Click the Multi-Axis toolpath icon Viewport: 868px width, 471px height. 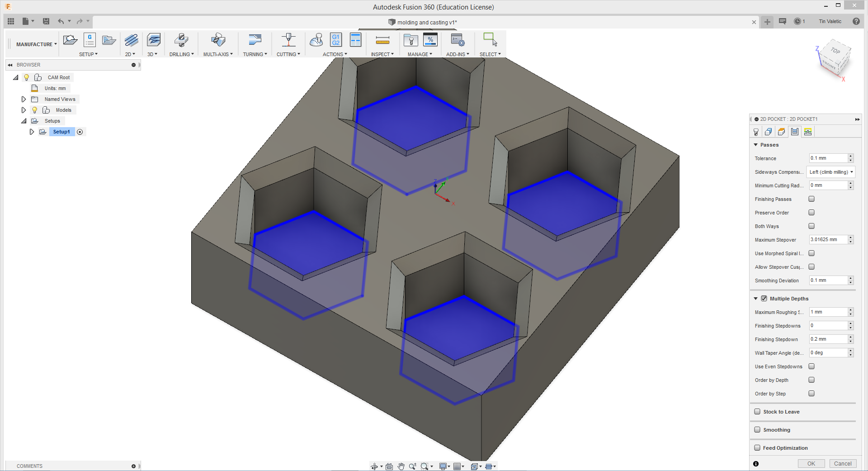(218, 40)
